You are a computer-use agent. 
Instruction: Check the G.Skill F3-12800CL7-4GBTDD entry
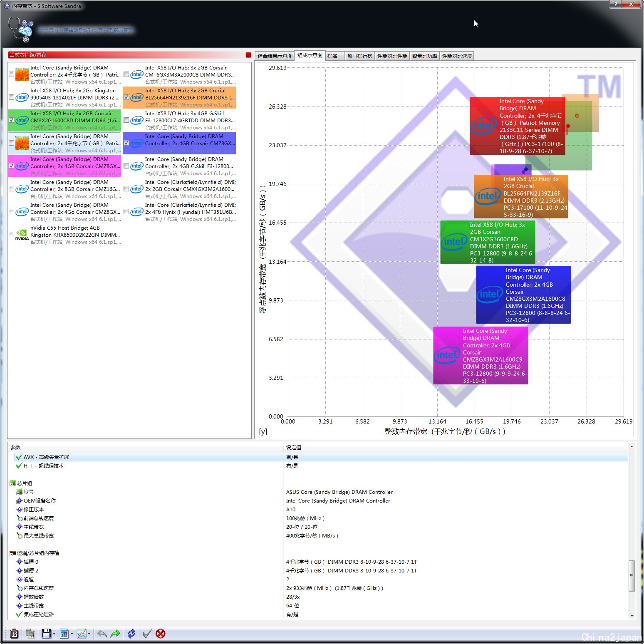(x=126, y=120)
